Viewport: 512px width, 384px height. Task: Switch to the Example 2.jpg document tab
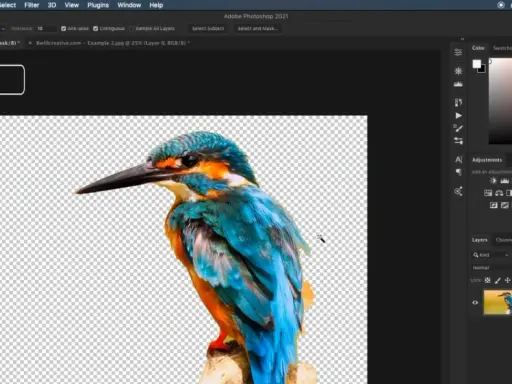tap(113, 43)
